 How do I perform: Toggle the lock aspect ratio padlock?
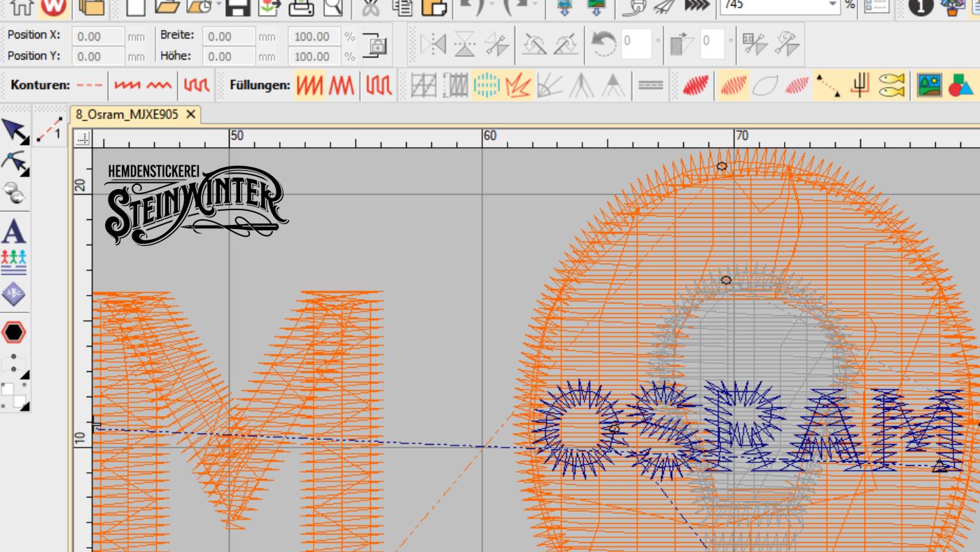click(x=377, y=46)
